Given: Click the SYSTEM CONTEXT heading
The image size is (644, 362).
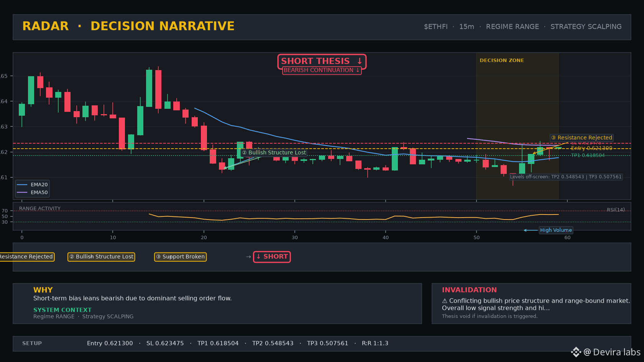Looking at the screenshot, I should tap(62, 310).
